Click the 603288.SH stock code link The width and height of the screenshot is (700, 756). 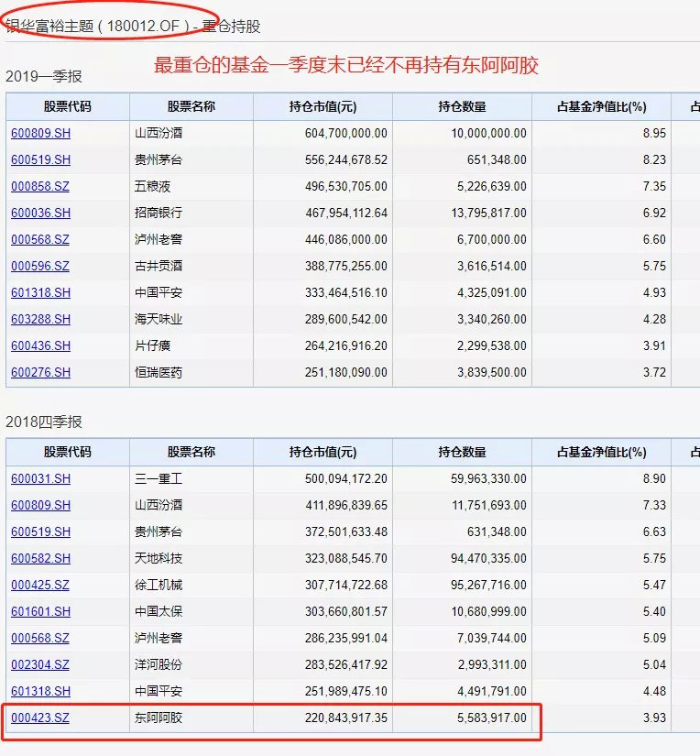40,319
